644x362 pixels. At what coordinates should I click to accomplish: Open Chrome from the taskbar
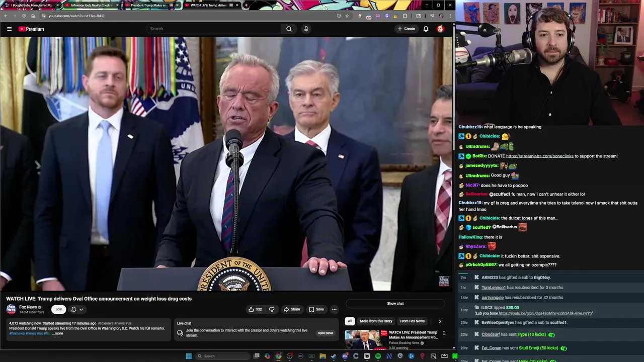tap(278, 356)
